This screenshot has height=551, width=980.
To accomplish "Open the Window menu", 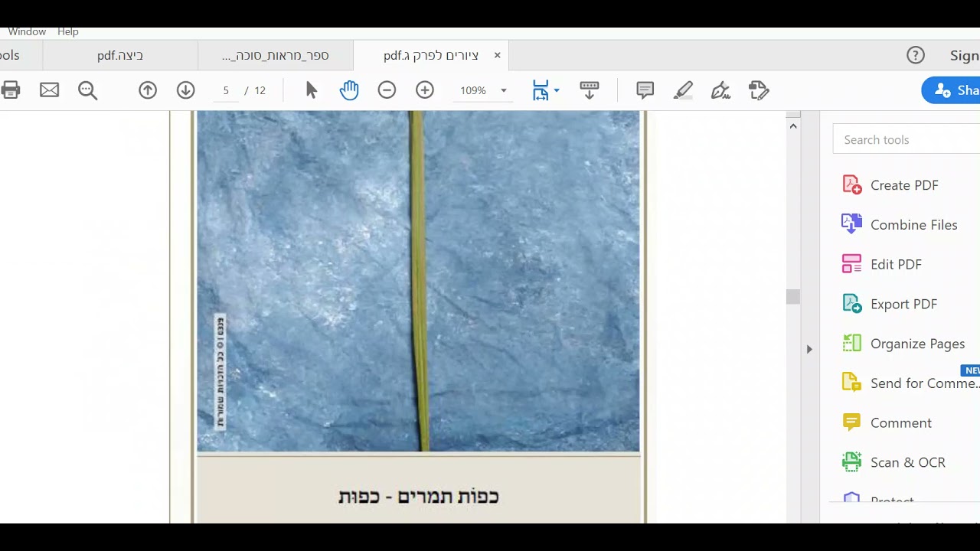I will coord(27,31).
